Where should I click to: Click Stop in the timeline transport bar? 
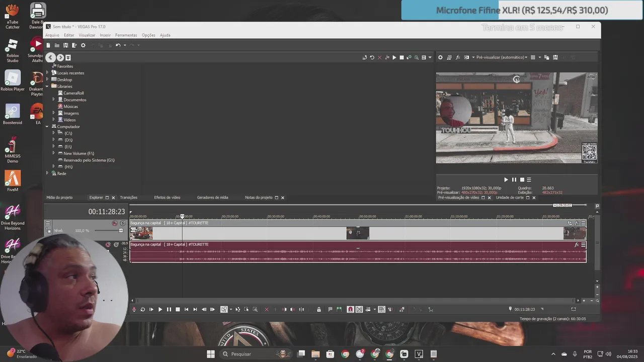178,310
